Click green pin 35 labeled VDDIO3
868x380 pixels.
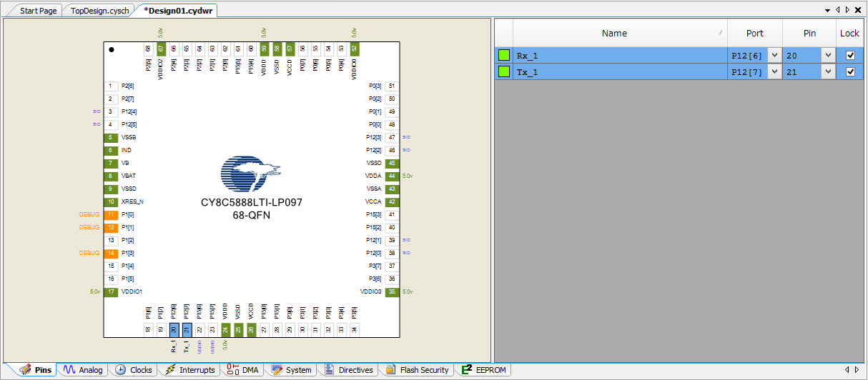pyautogui.click(x=392, y=291)
